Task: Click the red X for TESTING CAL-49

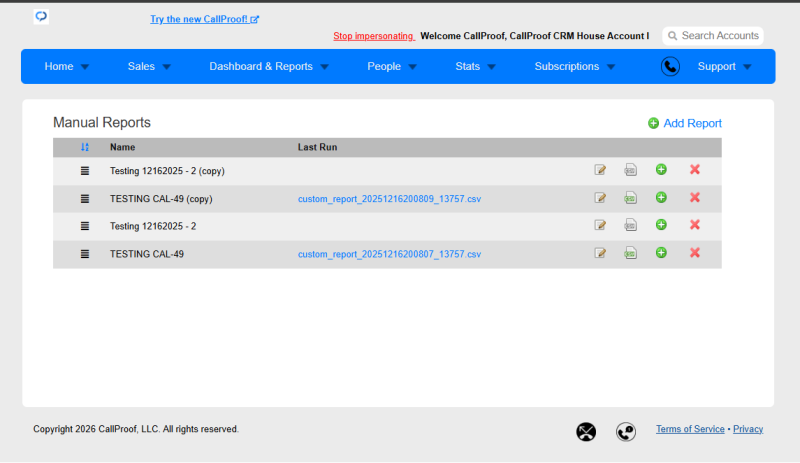Action: (695, 252)
